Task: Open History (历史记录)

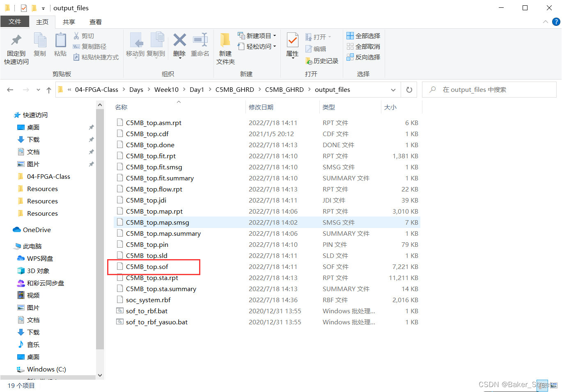Action: click(x=322, y=61)
